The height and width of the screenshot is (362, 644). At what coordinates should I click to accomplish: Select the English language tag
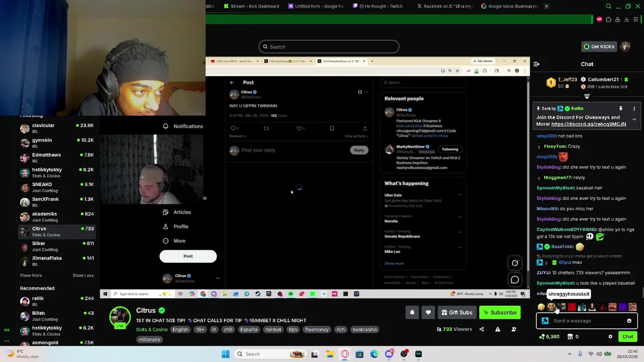pos(180,330)
